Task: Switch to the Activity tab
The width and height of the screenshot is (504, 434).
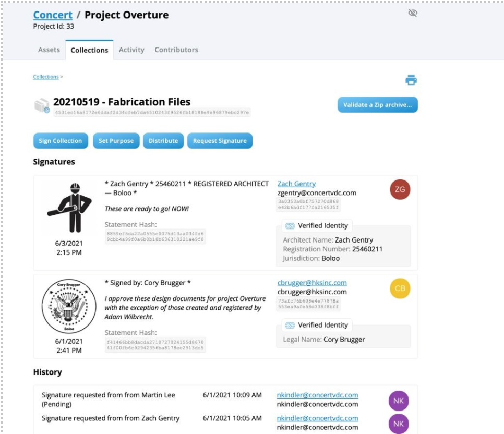Action: 131,50
